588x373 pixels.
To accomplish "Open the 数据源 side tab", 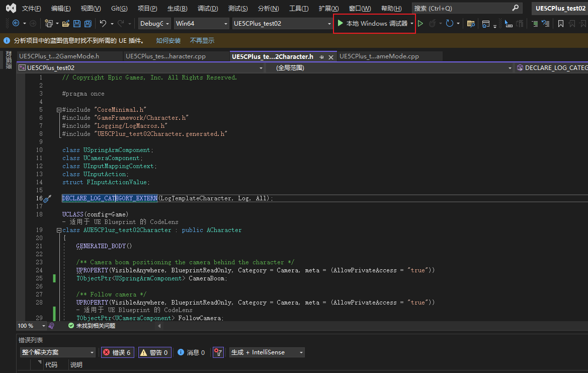I will pyautogui.click(x=8, y=60).
